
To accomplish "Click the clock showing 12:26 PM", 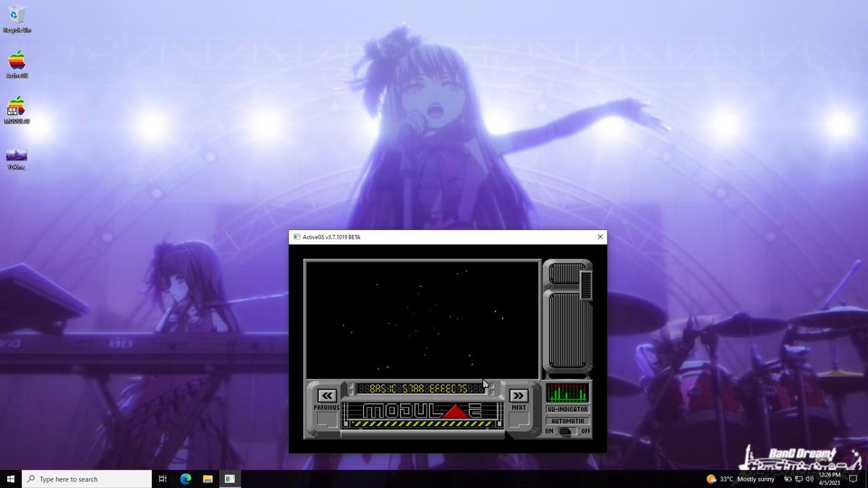I will coord(829,479).
